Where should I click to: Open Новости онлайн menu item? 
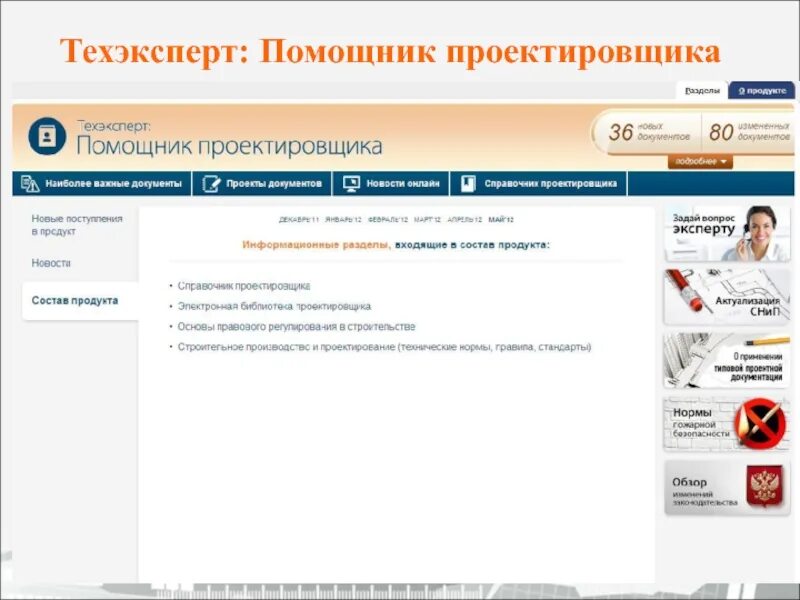pos(391,184)
